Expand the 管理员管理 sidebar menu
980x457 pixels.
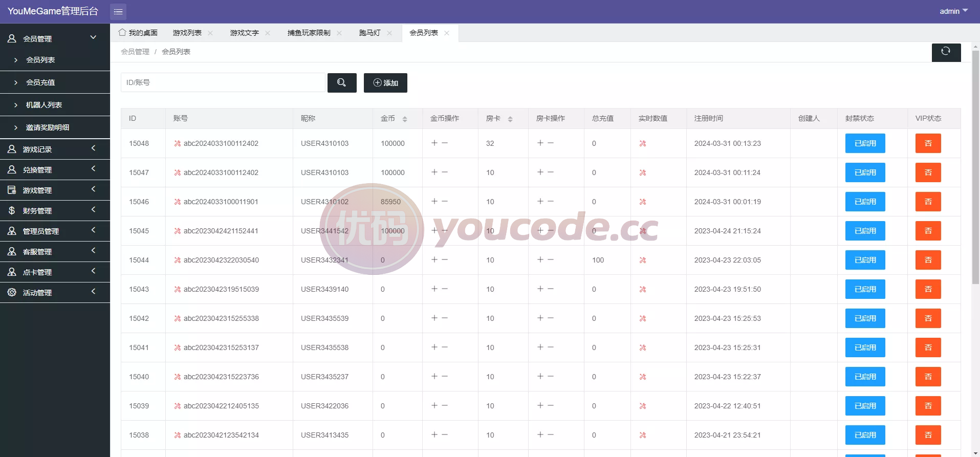point(55,231)
